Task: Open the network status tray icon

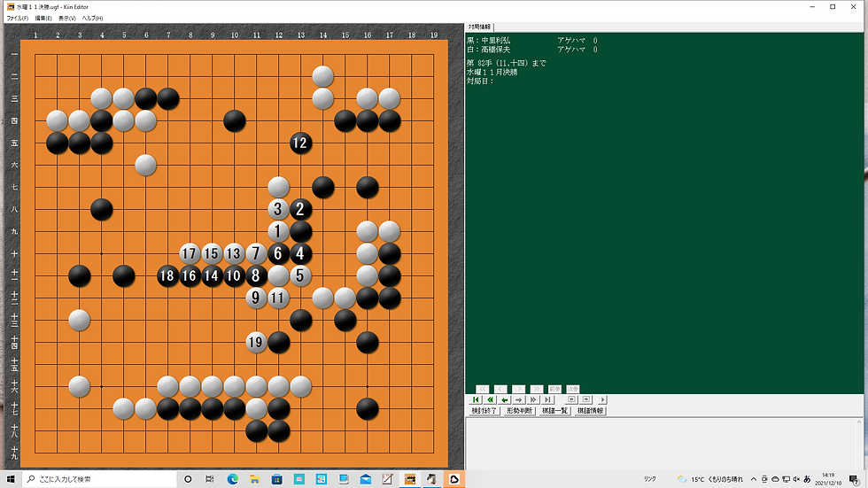Action: (x=786, y=479)
